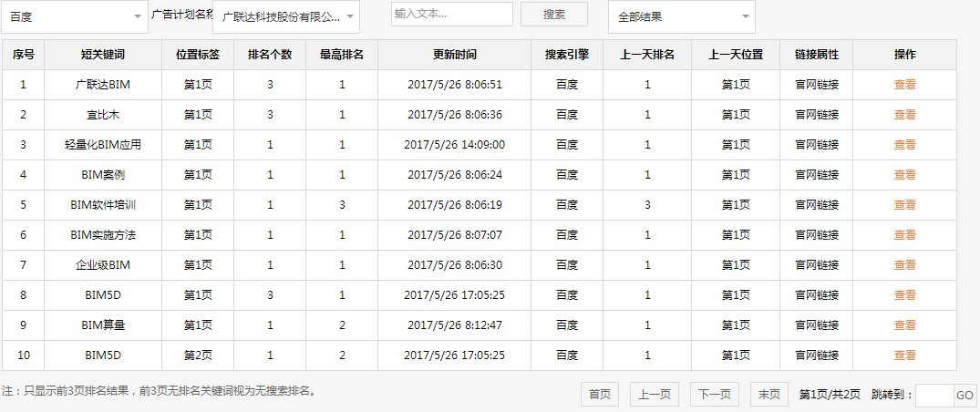
Task: Open the 全部结果 filter dropdown
Action: coord(682,17)
